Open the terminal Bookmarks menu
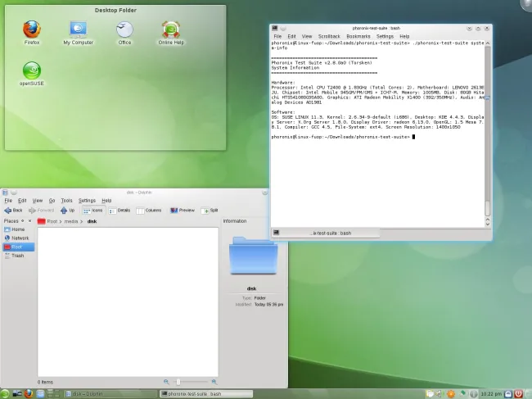 (x=358, y=36)
